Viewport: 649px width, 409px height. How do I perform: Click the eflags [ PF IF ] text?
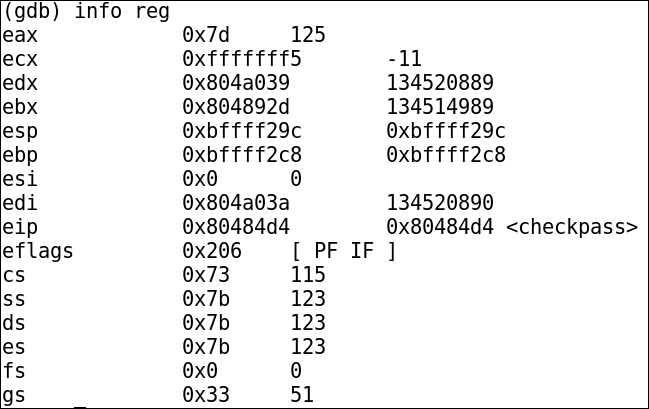coord(344,251)
